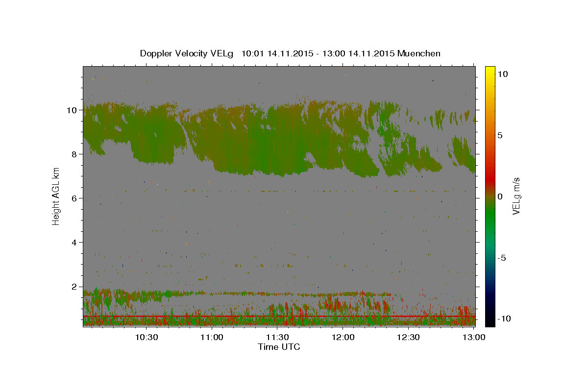Image resolution: width=588 pixels, height=392 pixels.
Task: Click the 12:00 time tick label
Action: click(343, 337)
